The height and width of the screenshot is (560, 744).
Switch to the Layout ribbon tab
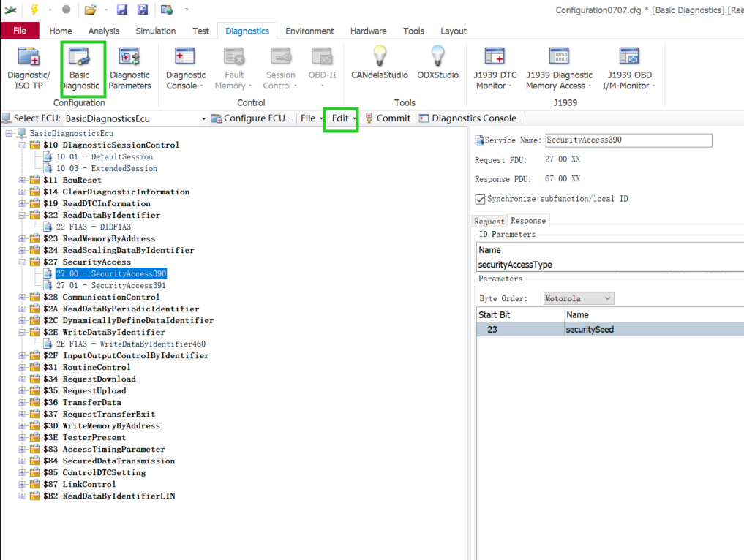453,31
